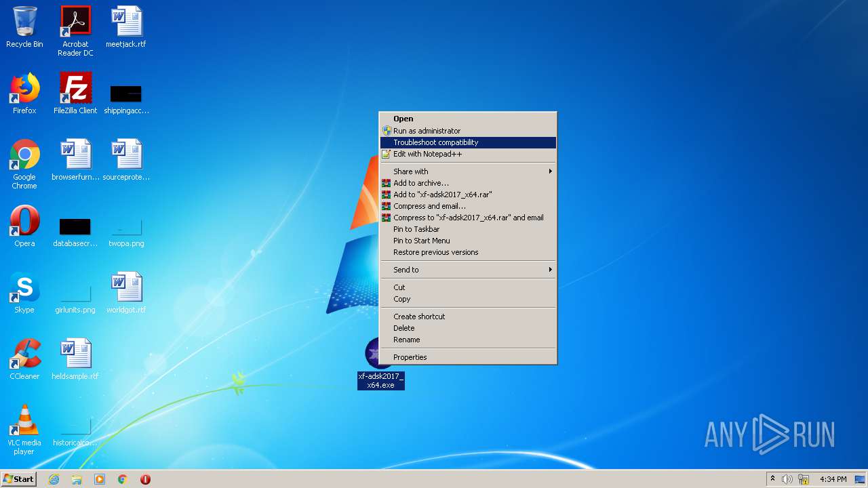Choose Compress to "xf-adsk2017_x64.rar" and email
The height and width of the screenshot is (488, 868).
[469, 218]
